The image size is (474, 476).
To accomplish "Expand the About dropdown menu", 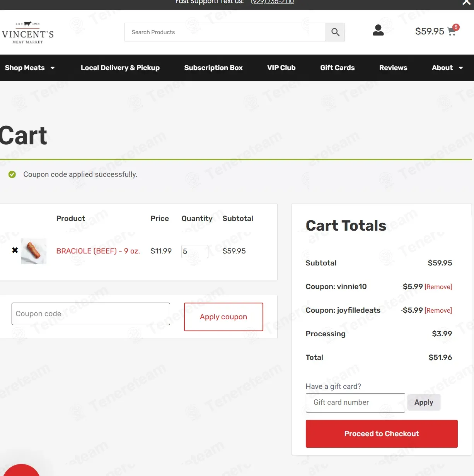I will coord(447,68).
